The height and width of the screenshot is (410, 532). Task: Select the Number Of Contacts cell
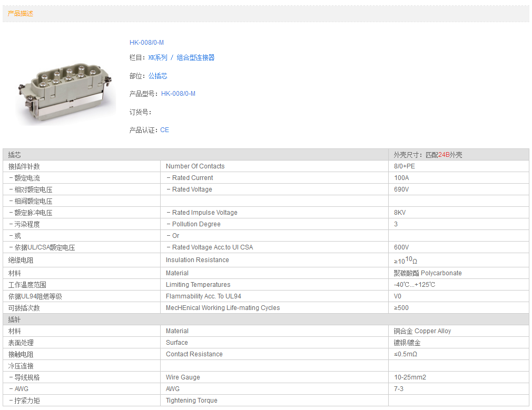pos(195,166)
